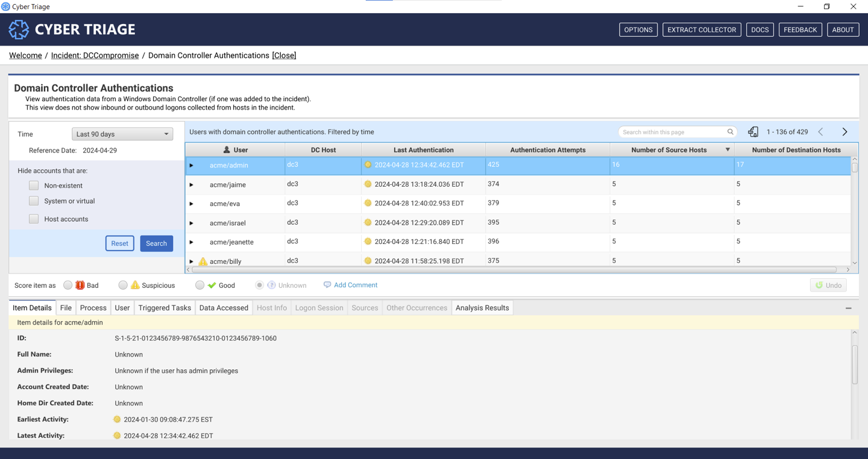Go to next page of results
Image resolution: width=868 pixels, height=459 pixels.
click(844, 132)
